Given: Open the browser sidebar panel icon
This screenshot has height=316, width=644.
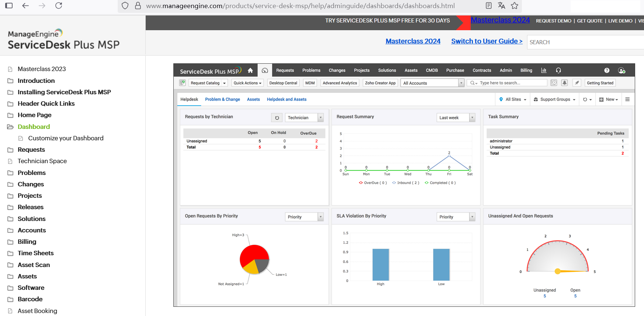Looking at the screenshot, I should 9,6.
